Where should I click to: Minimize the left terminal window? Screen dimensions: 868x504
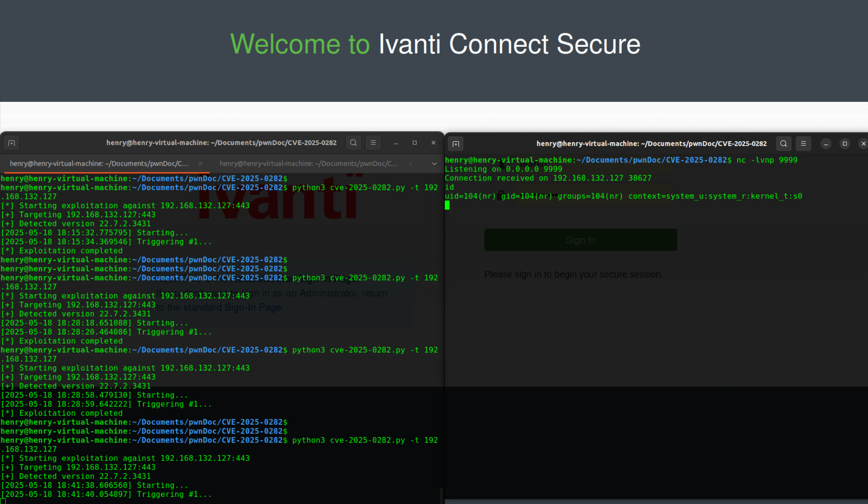pyautogui.click(x=396, y=143)
